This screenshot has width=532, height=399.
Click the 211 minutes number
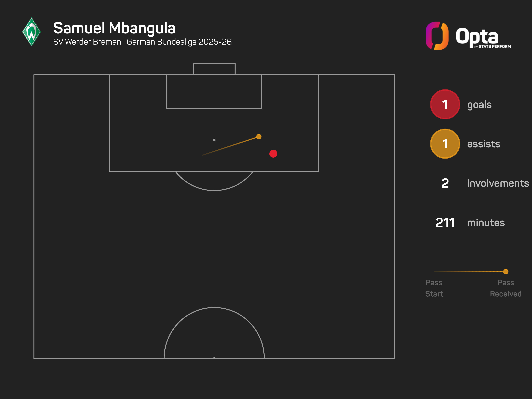point(445,223)
